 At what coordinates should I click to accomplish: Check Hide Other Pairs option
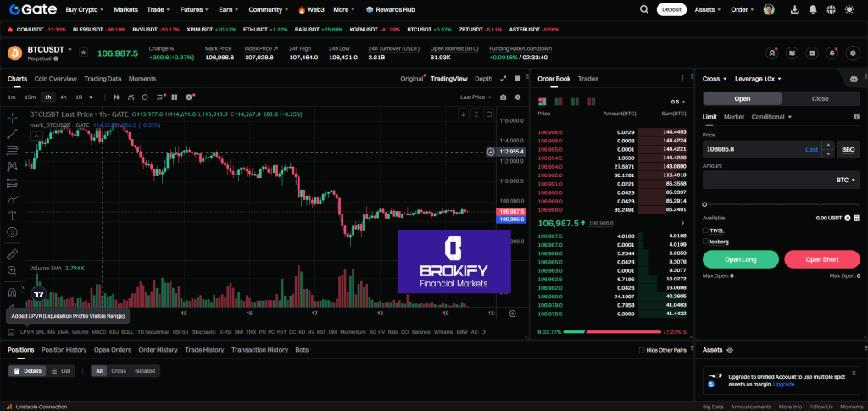tap(641, 349)
